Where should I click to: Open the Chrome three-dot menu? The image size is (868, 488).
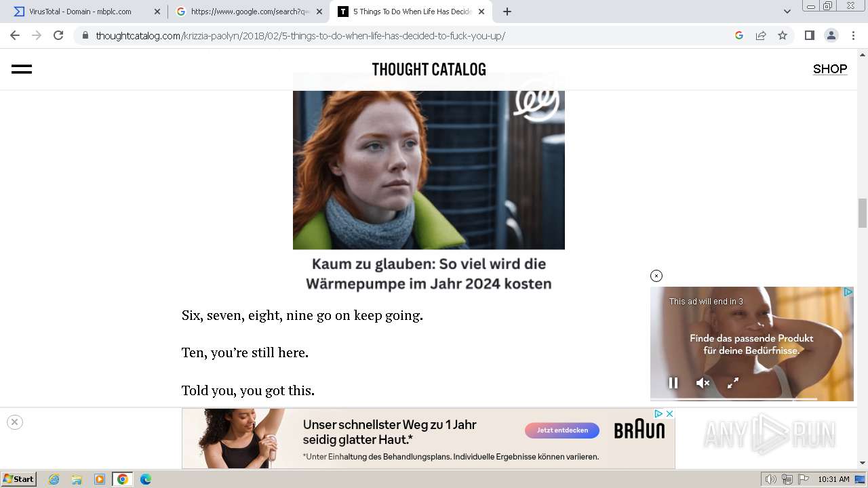[x=852, y=35]
